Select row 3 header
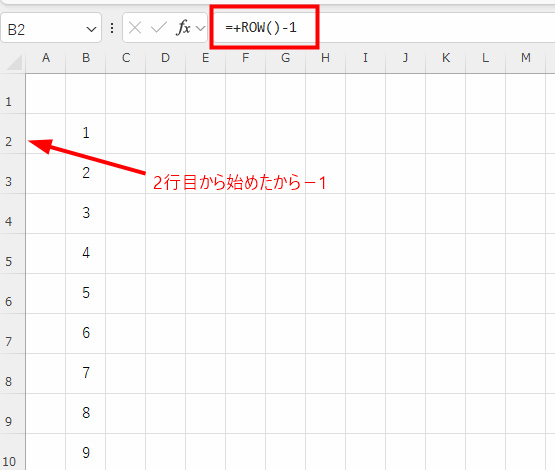The width and height of the screenshot is (555, 470). click(x=12, y=174)
